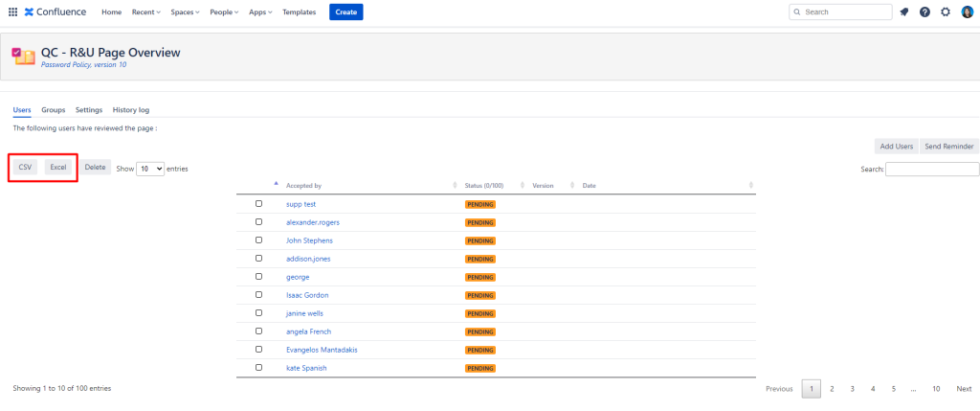Expand the Apps menu
980x411 pixels.
260,12
